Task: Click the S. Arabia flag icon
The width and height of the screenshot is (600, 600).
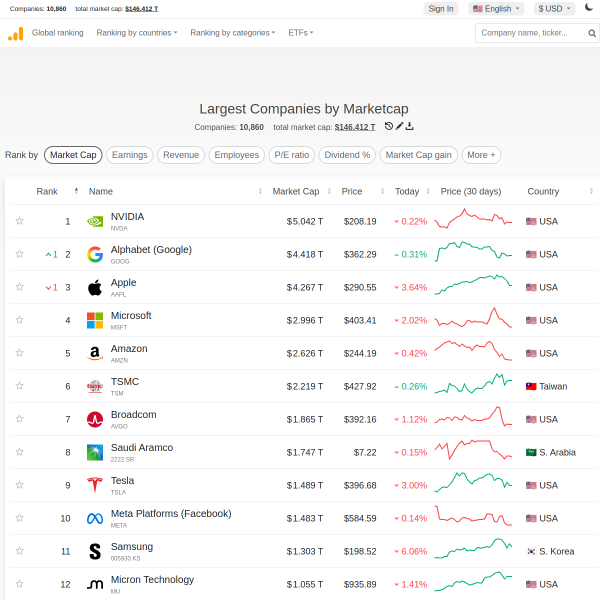Action: click(x=531, y=452)
